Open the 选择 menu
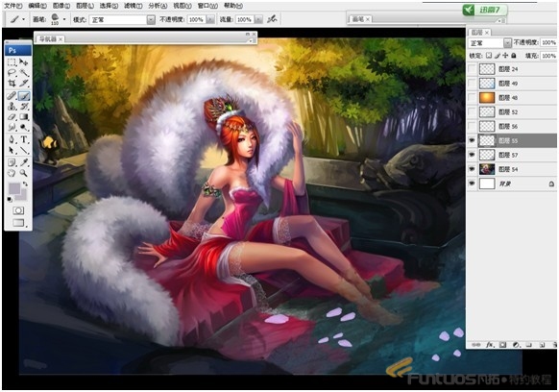Image resolution: width=559 pixels, height=392 pixels. point(109,6)
